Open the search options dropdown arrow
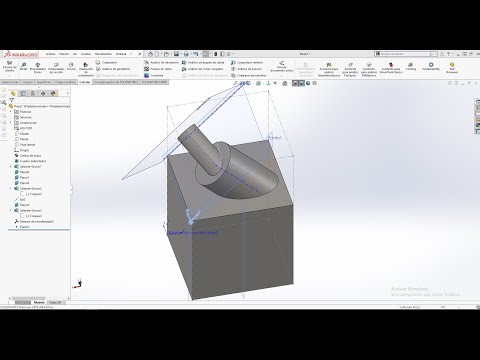480x360 pixels. tap(436, 54)
